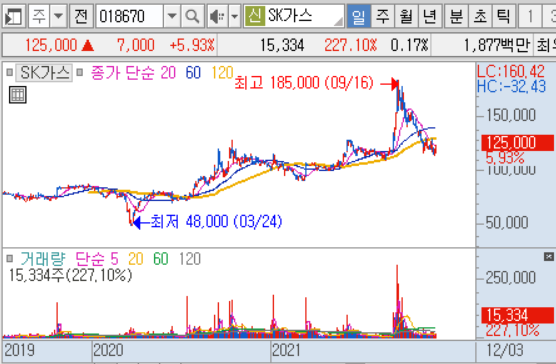
Task: Open the chart data grid icon
Action: pos(18,95)
